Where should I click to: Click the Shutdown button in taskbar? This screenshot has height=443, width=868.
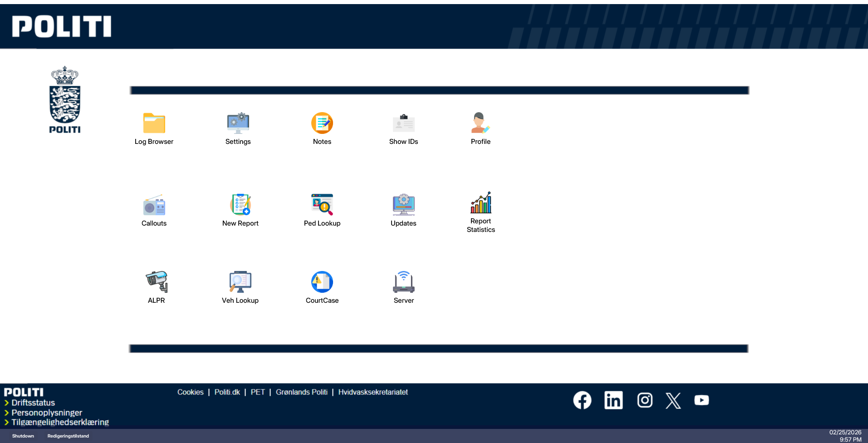pyautogui.click(x=23, y=436)
